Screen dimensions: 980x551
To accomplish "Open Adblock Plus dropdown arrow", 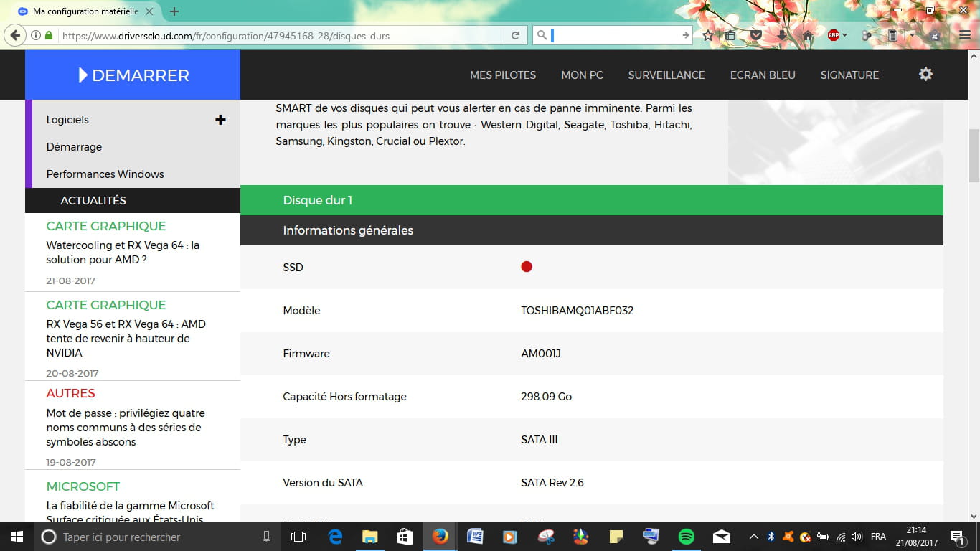I will click(x=844, y=35).
